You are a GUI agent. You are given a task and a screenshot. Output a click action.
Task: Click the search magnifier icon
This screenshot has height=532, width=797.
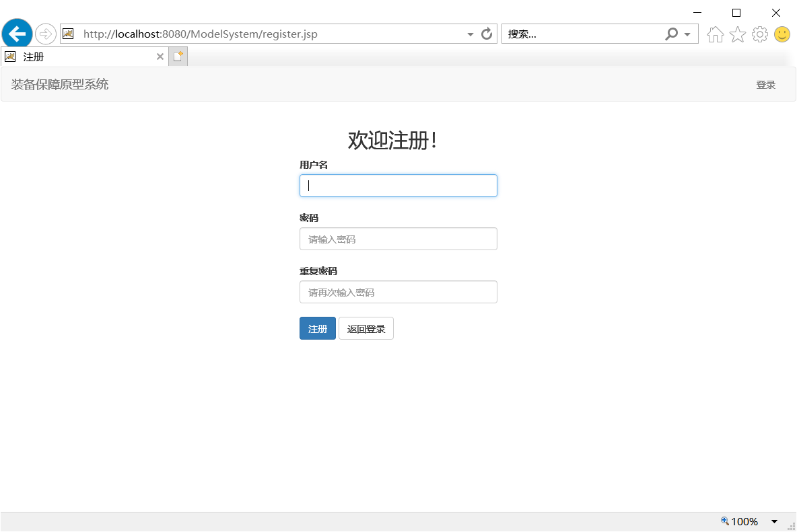(671, 34)
